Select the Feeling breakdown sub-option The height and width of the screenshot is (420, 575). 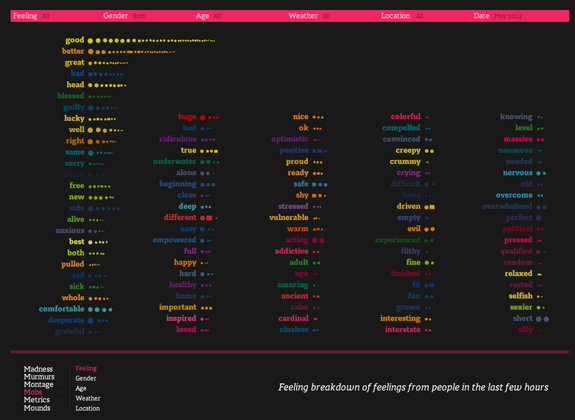[x=86, y=368]
